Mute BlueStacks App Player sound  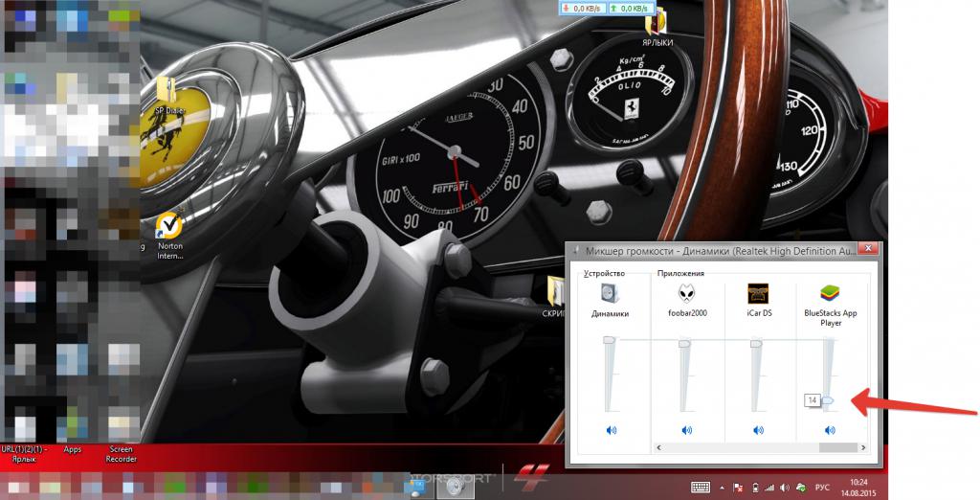click(x=830, y=431)
